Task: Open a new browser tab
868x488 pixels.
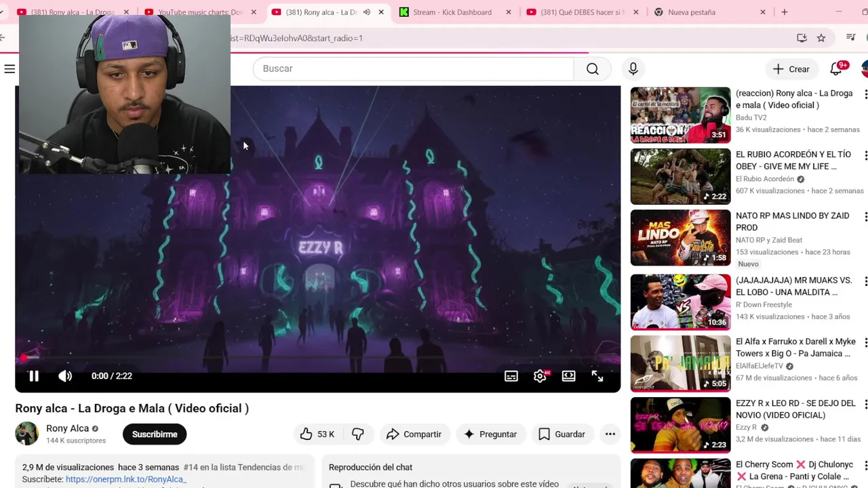Action: coord(785,12)
